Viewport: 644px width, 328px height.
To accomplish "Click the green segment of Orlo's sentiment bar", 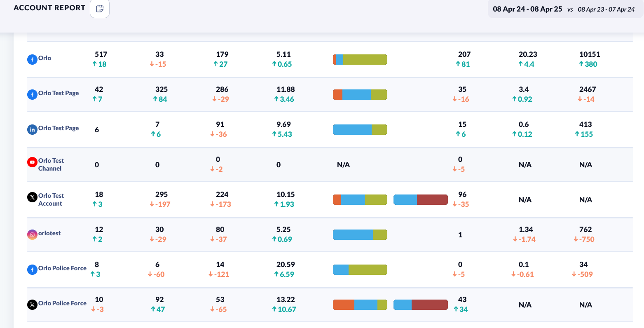I will click(365, 60).
